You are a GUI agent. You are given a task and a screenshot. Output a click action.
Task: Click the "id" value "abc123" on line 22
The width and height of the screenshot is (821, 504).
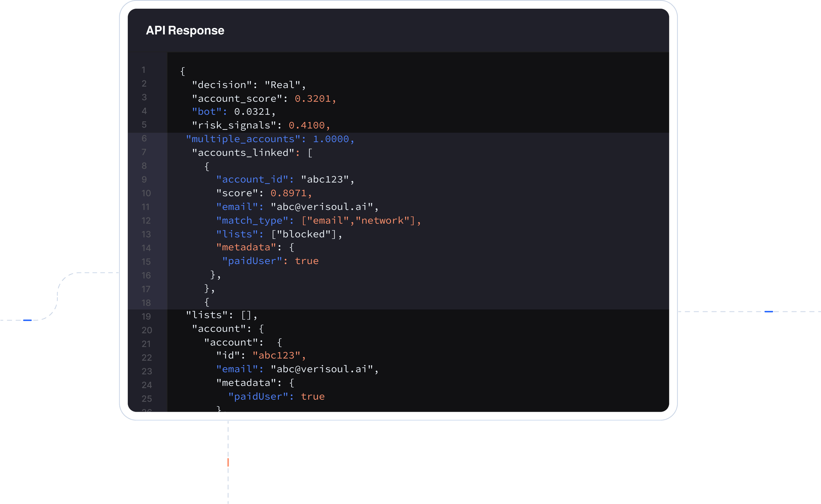(x=277, y=356)
